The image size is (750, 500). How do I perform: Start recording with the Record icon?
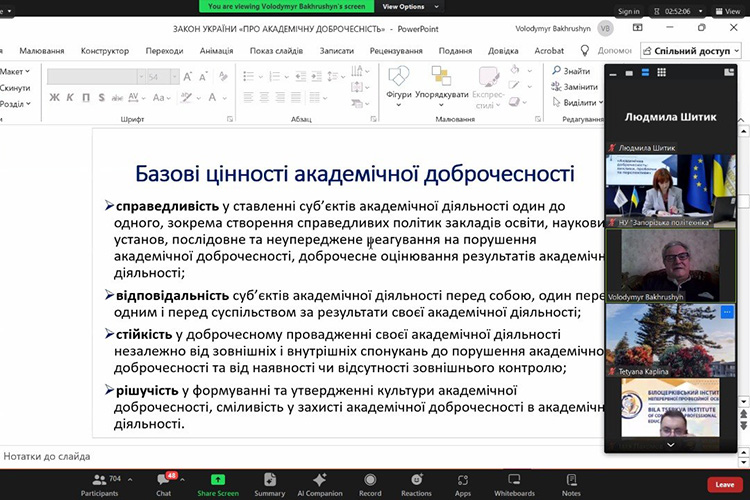point(370,481)
